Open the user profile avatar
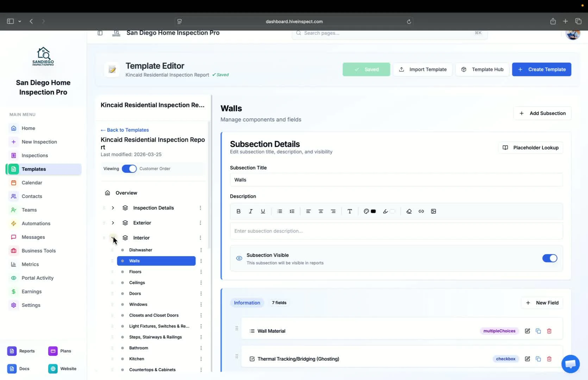Image resolution: width=588 pixels, height=380 pixels. [573, 33]
